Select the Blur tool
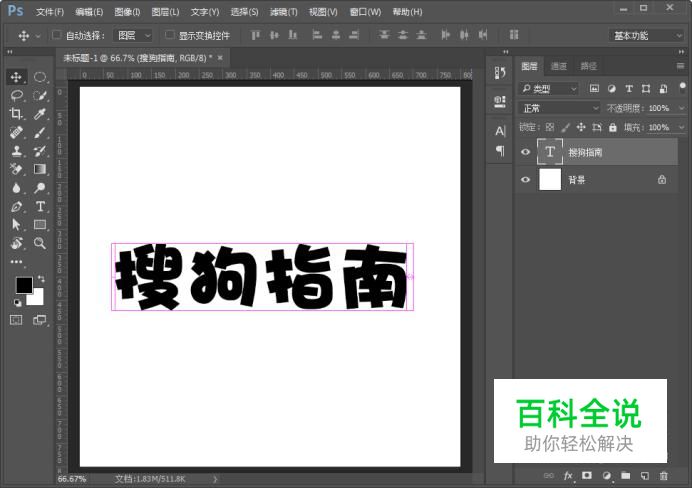Viewport: 692px width, 488px height. click(16, 188)
